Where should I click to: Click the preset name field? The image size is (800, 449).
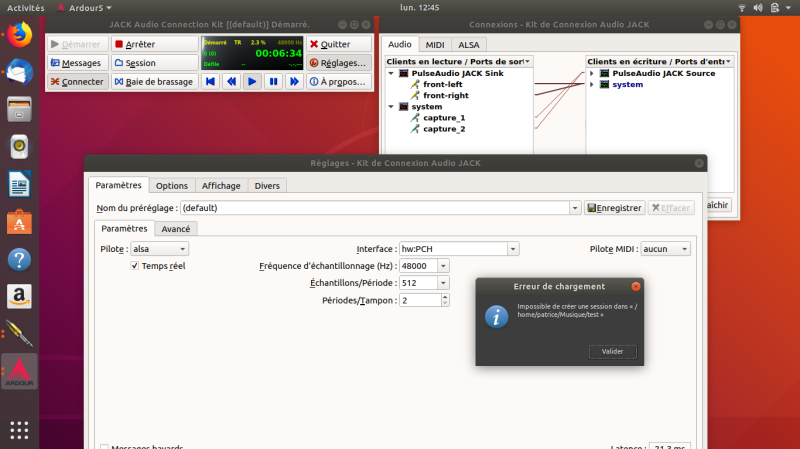(375, 208)
